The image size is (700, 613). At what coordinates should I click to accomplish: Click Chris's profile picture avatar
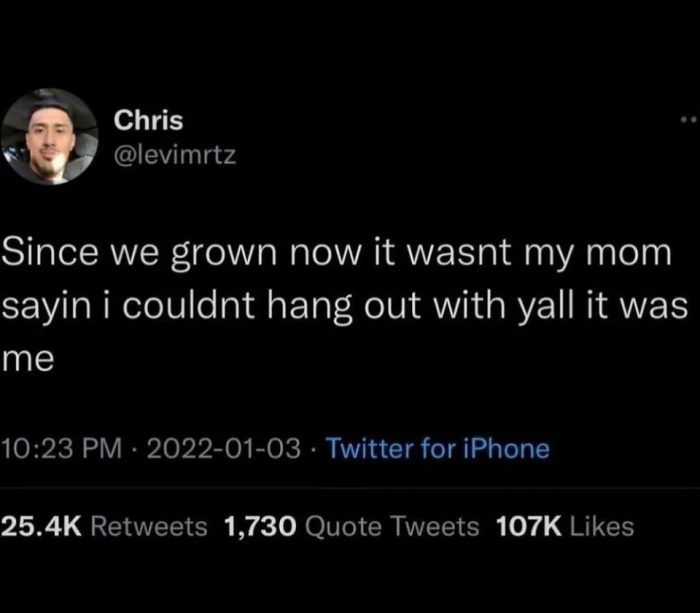pyautogui.click(x=49, y=137)
